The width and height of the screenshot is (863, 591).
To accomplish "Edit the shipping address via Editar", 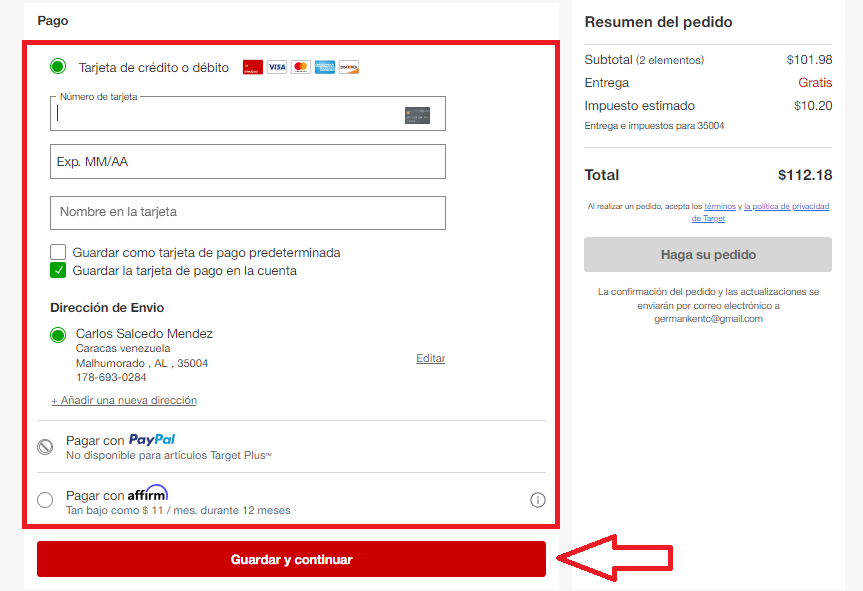I will click(430, 358).
